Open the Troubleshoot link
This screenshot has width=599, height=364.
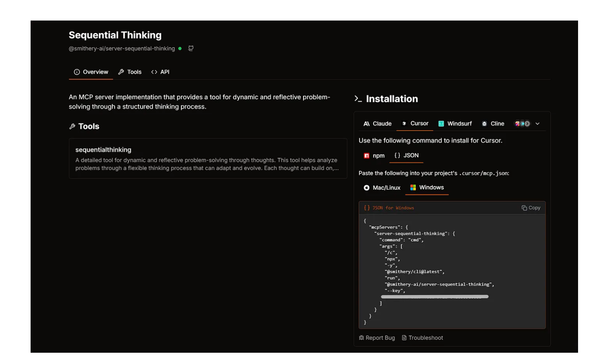422,338
